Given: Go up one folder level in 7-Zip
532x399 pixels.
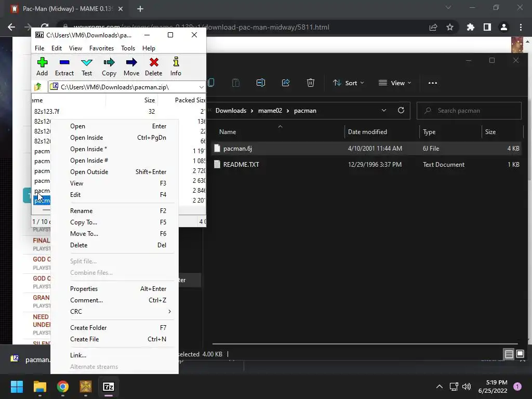Looking at the screenshot, I should pos(38,87).
